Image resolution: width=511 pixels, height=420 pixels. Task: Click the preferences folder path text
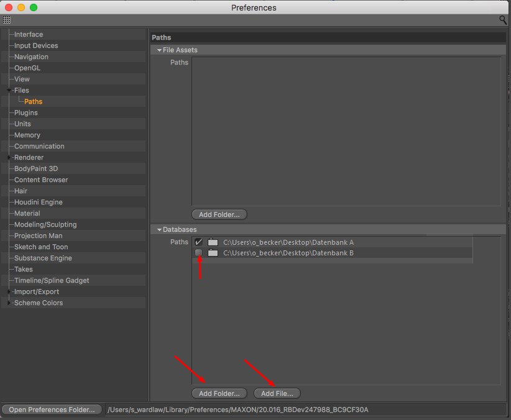click(x=238, y=409)
